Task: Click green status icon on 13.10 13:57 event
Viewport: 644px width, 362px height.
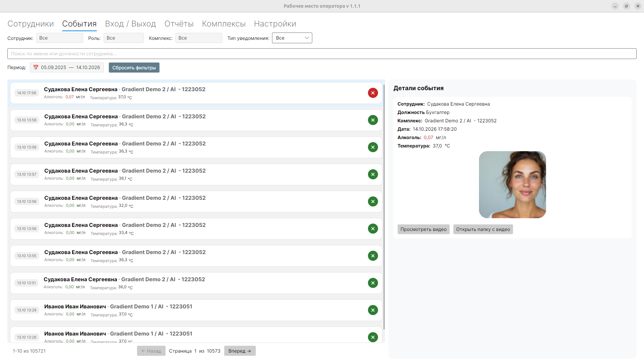Action: [x=373, y=174]
